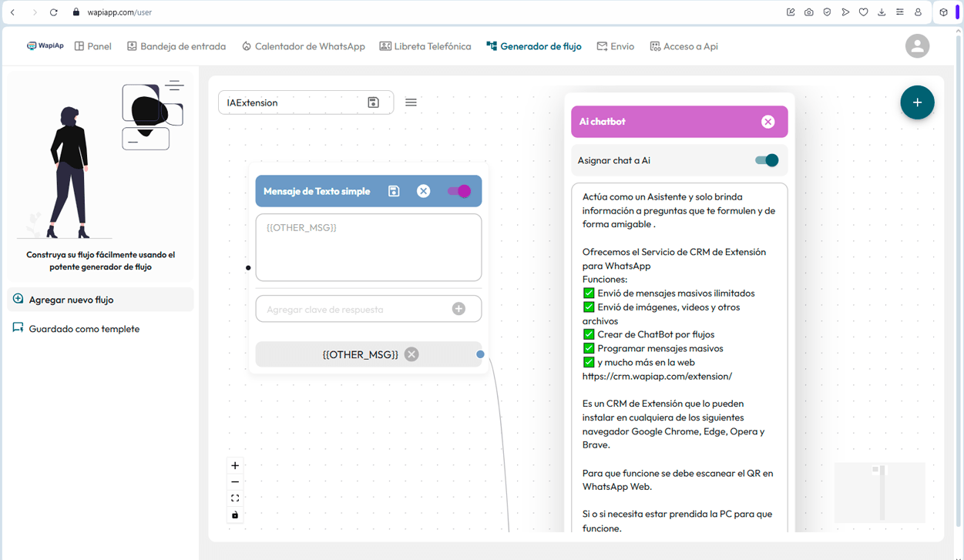This screenshot has height=560, width=964.
Task: Close the Mensaje de Texto simple node
Action: (x=423, y=191)
